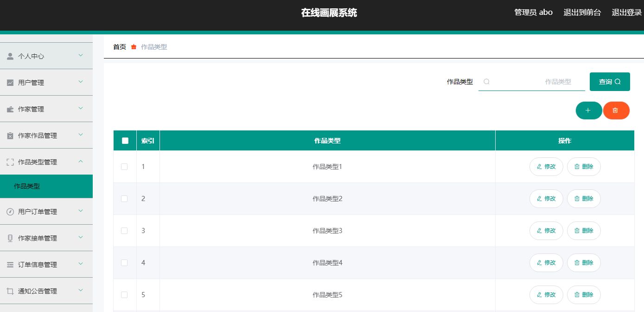Viewport: 644px width, 312px height.
Task: Expand 作家管理 with its chevron
Action: pos(81,108)
